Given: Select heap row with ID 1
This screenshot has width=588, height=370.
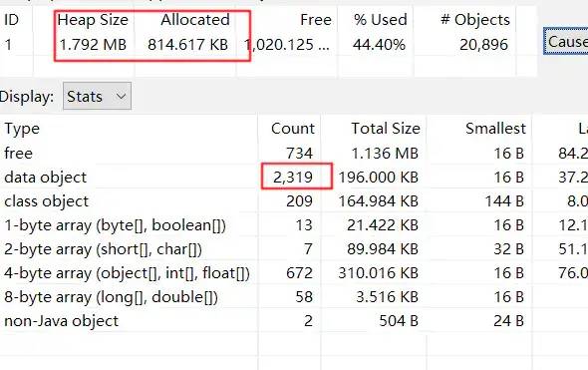Looking at the screenshot, I should click(x=268, y=45).
